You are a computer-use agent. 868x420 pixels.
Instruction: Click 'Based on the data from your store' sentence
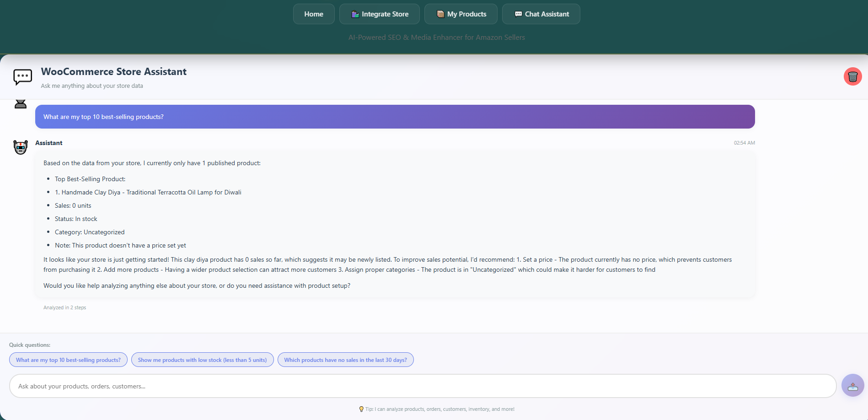coord(152,163)
